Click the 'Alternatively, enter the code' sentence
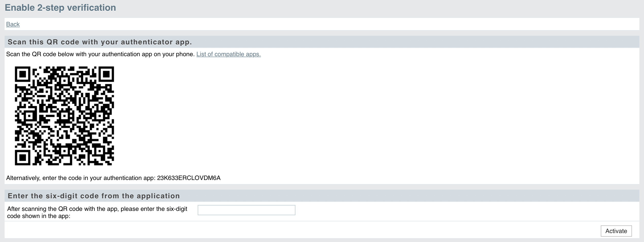This screenshot has height=242, width=644. tap(113, 178)
